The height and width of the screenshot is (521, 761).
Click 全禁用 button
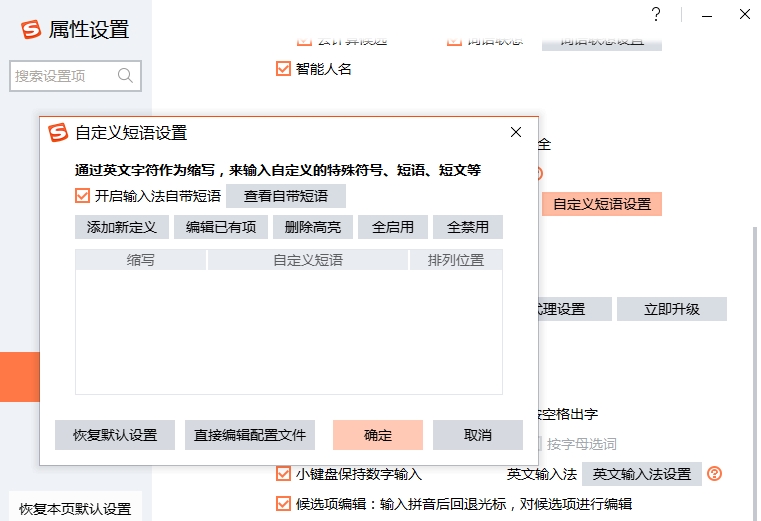point(468,227)
